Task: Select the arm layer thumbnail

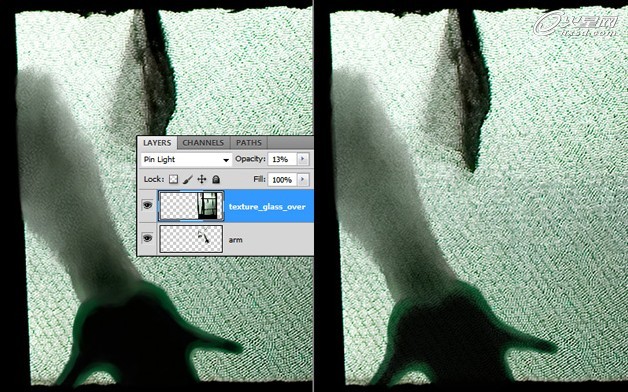Action: (191, 239)
